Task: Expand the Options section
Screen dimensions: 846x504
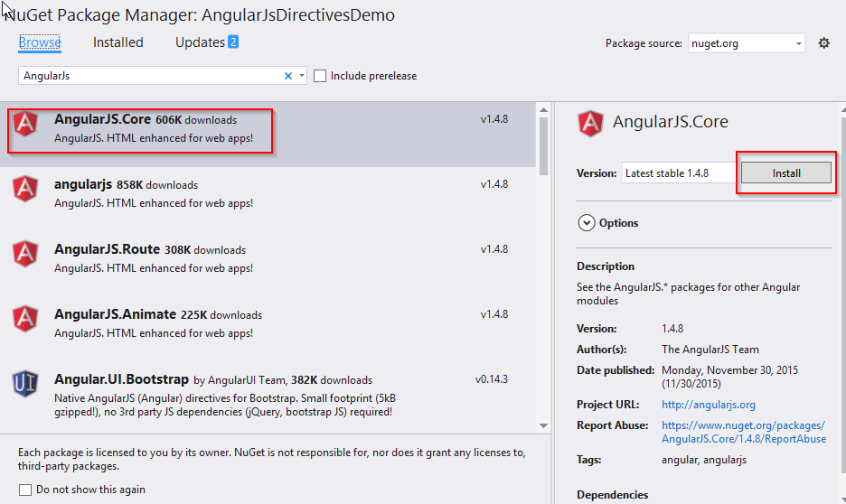Action: [x=587, y=222]
